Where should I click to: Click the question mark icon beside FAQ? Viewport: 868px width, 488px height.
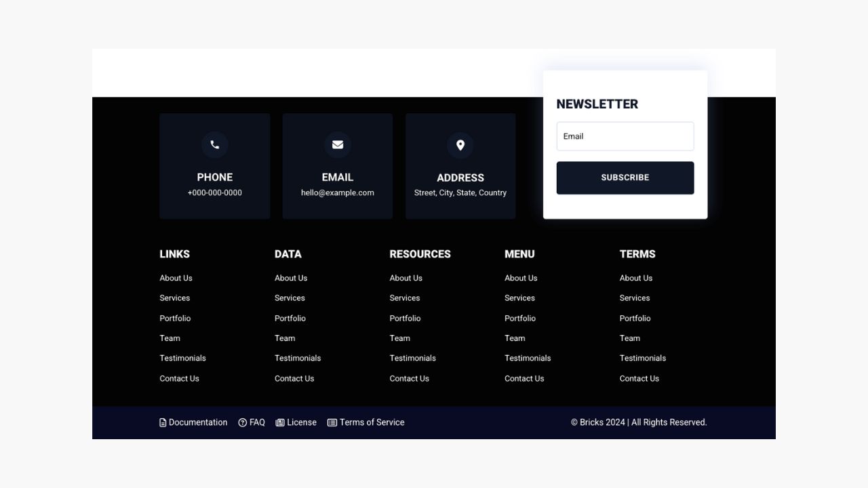click(x=243, y=423)
